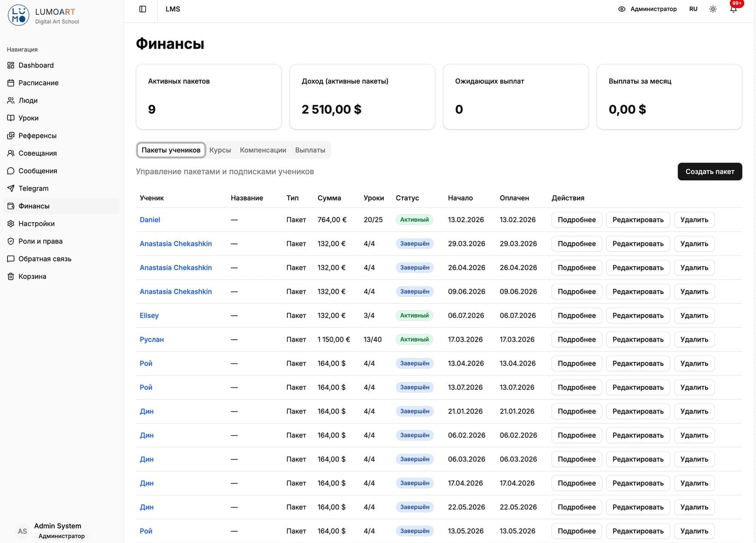Click the LMS breadcrumb text
This screenshot has height=543, width=756.
click(173, 9)
